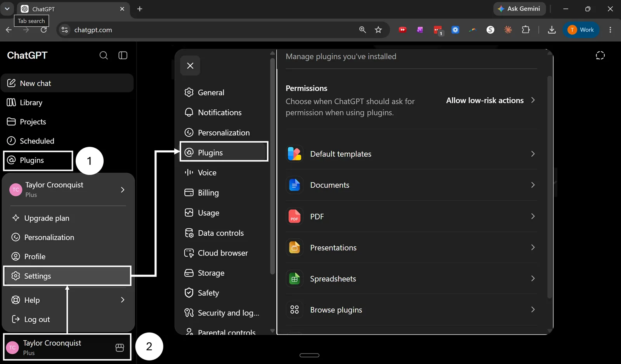Click the search chats magnifier icon
The image size is (621, 364).
pos(104,55)
